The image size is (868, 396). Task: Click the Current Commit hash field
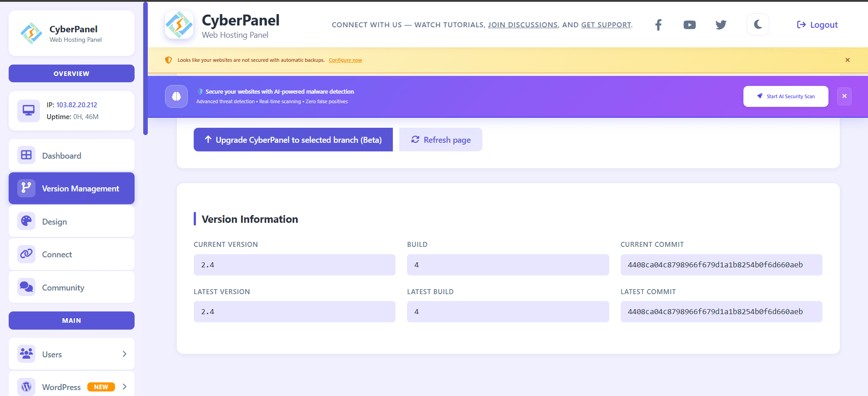[x=721, y=265]
